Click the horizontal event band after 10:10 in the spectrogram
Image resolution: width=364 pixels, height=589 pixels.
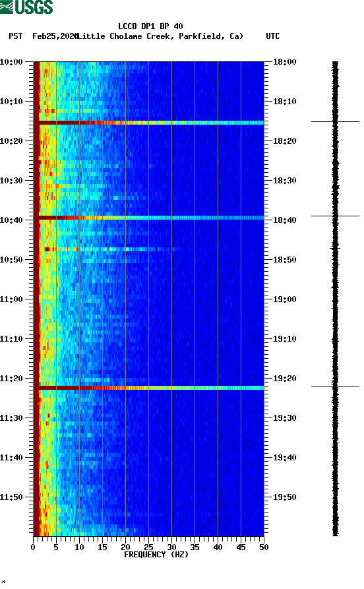[148, 123]
